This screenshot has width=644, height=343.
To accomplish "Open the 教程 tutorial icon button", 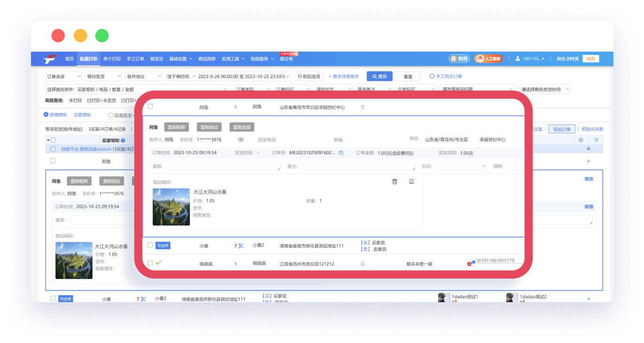I will (x=458, y=59).
